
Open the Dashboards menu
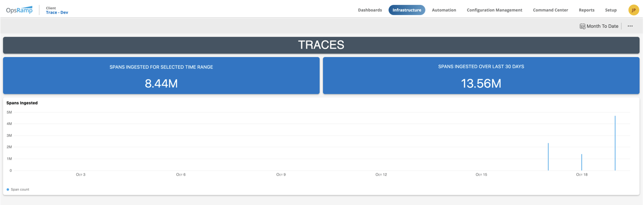tap(370, 10)
